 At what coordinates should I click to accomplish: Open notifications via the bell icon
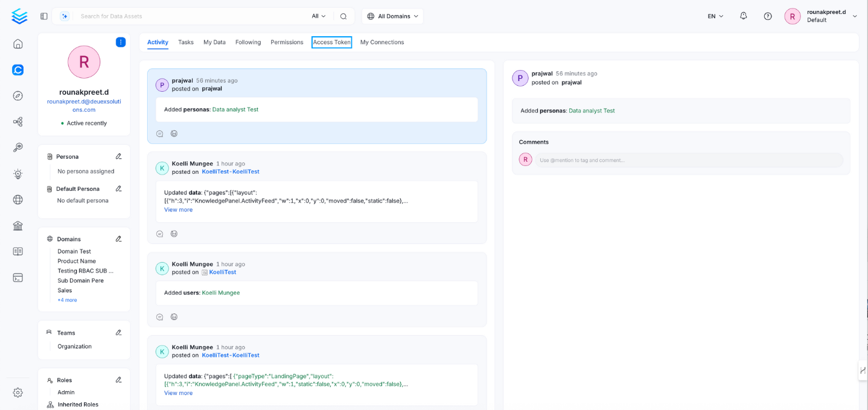pyautogui.click(x=743, y=16)
